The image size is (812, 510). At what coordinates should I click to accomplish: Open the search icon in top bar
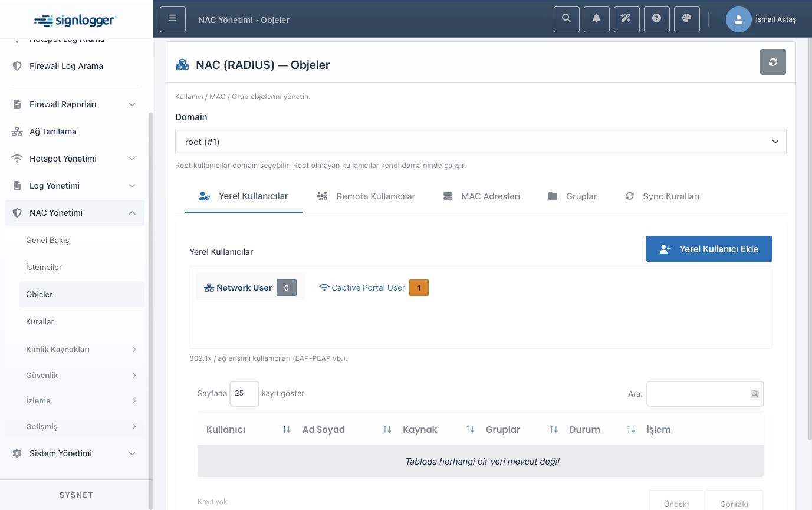(x=567, y=19)
